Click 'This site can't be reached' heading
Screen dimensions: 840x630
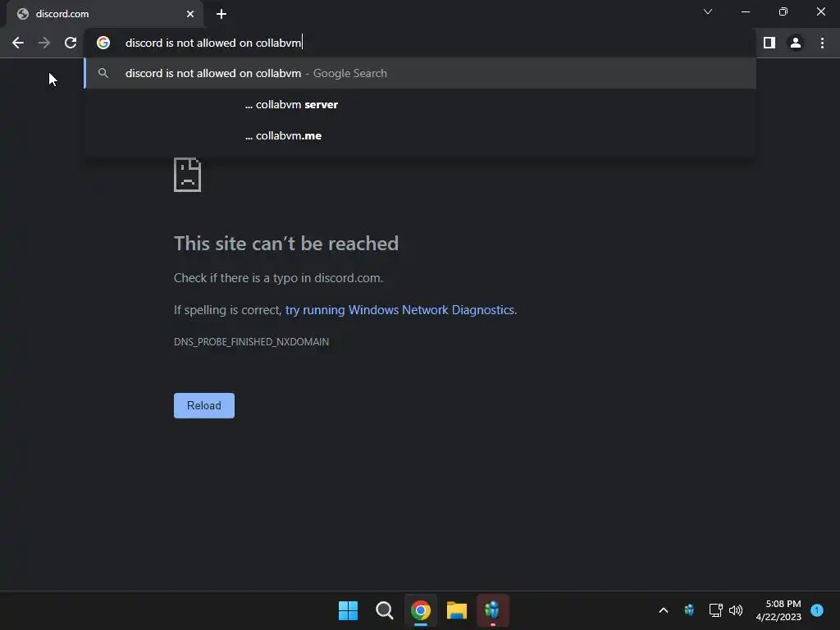(286, 244)
